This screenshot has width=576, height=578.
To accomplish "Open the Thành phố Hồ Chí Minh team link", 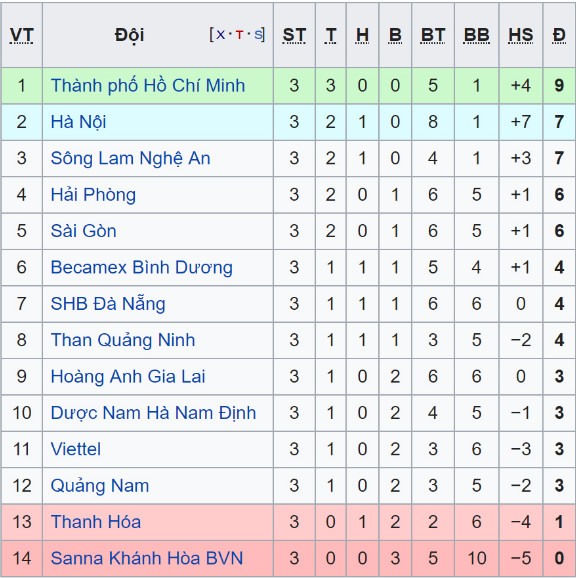I will coord(148,86).
